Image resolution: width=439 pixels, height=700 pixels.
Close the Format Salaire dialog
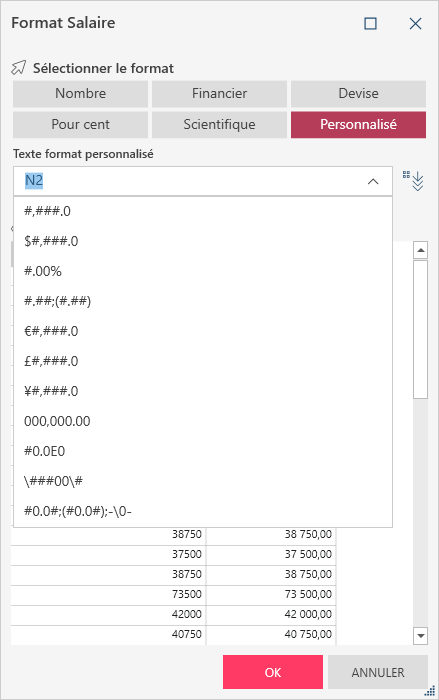click(415, 23)
